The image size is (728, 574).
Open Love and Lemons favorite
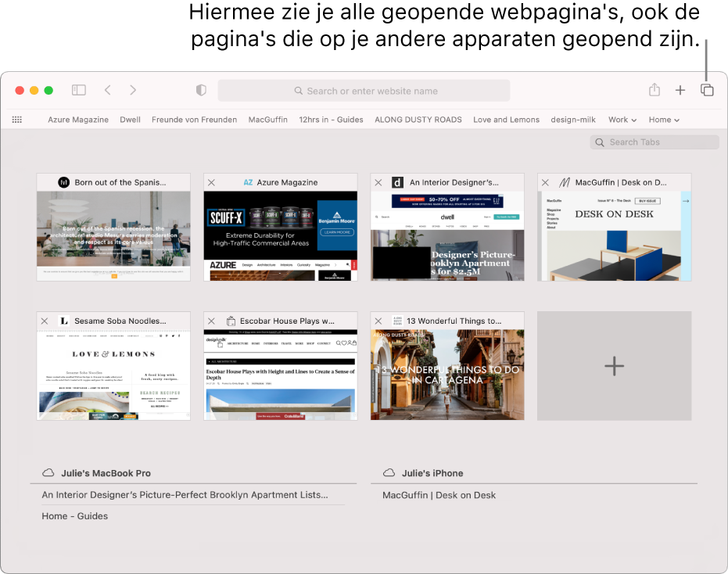point(506,120)
